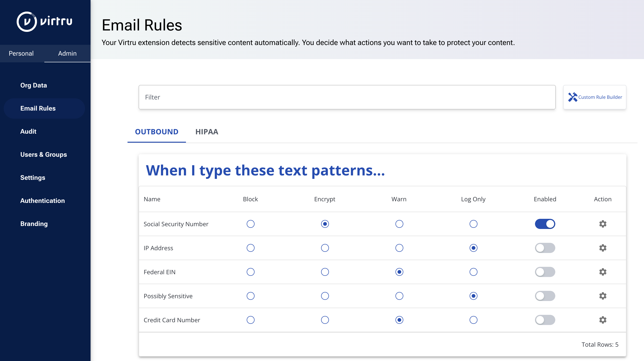Viewport: 644px width, 361px height.
Task: Switch to the HIPAA tab
Action: (x=207, y=132)
